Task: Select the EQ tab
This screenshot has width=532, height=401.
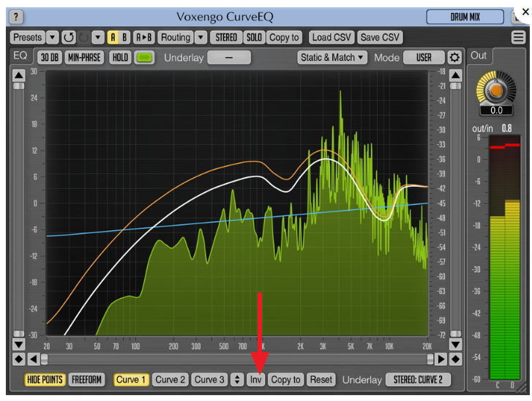Action: pos(20,56)
